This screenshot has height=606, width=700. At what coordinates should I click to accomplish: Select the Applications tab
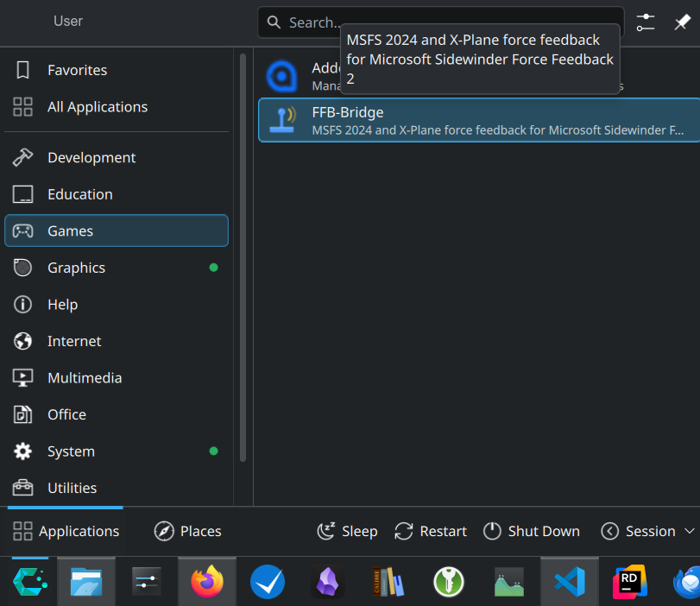66,531
